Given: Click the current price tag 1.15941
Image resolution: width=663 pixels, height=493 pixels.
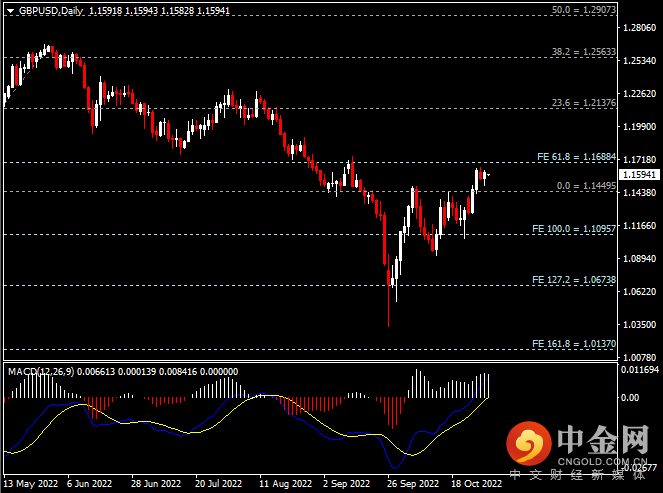Looking at the screenshot, I should pos(639,174).
